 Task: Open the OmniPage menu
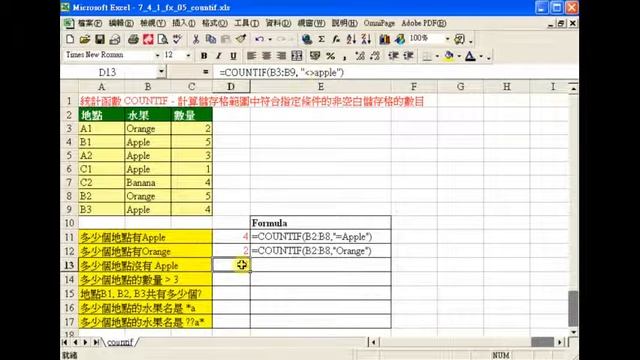coord(379,23)
